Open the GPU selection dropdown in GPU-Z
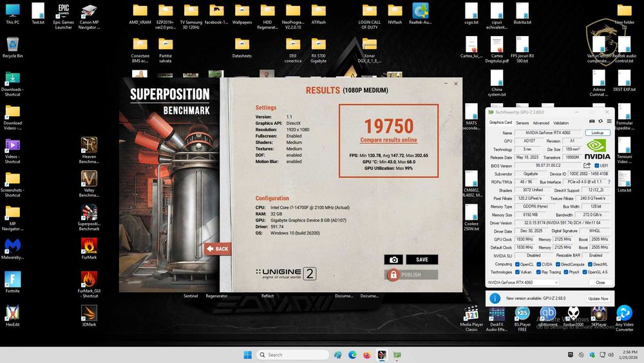 click(523, 282)
